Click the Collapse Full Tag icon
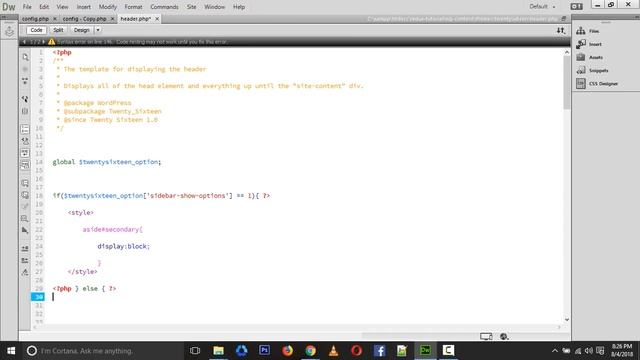 click(25, 81)
